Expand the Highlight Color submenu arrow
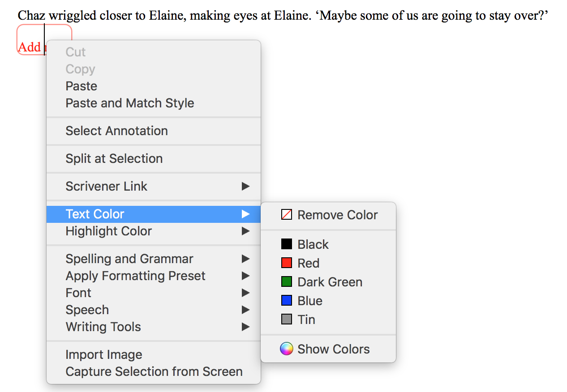The width and height of the screenshot is (567, 392). click(245, 231)
